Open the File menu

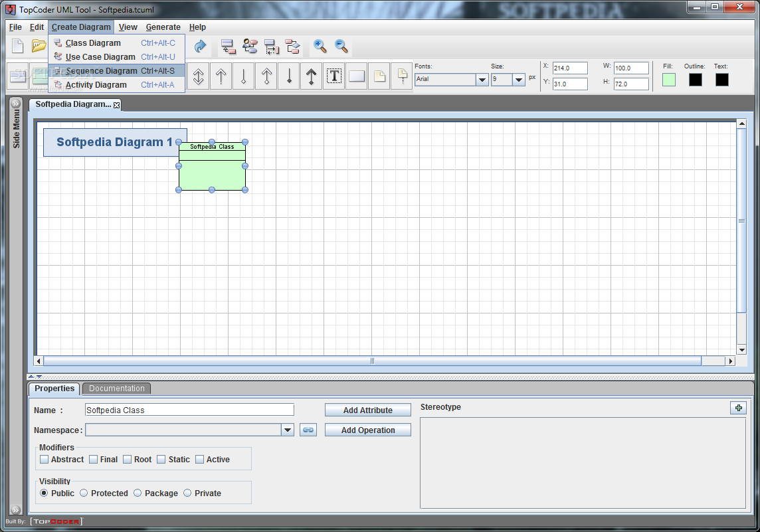tap(15, 27)
